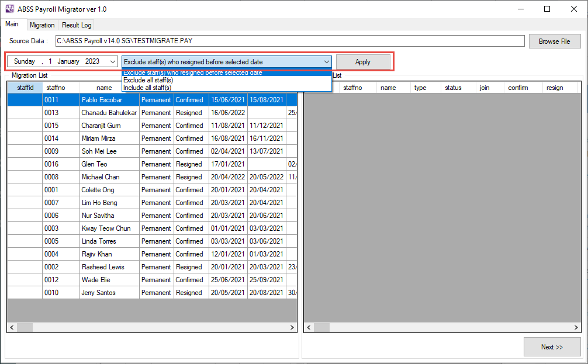
Task: Select Michael Chan in Migration List
Action: coord(152,177)
